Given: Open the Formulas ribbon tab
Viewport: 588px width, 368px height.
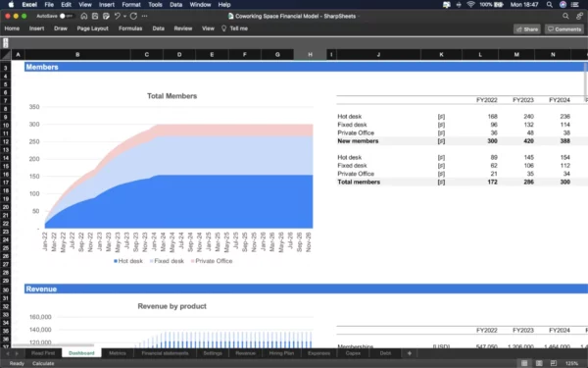Looking at the screenshot, I should tap(130, 28).
